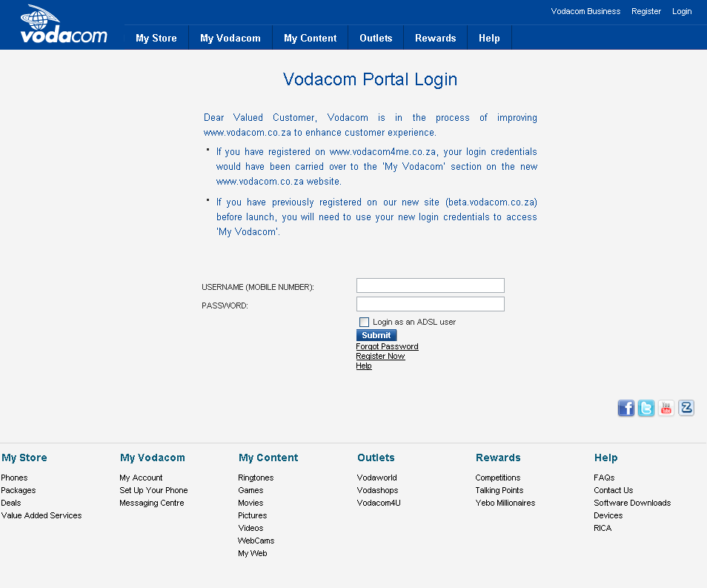Screen dimensions: 707x588
Task: Open the Vodacom4U footer link
Action: (x=379, y=503)
